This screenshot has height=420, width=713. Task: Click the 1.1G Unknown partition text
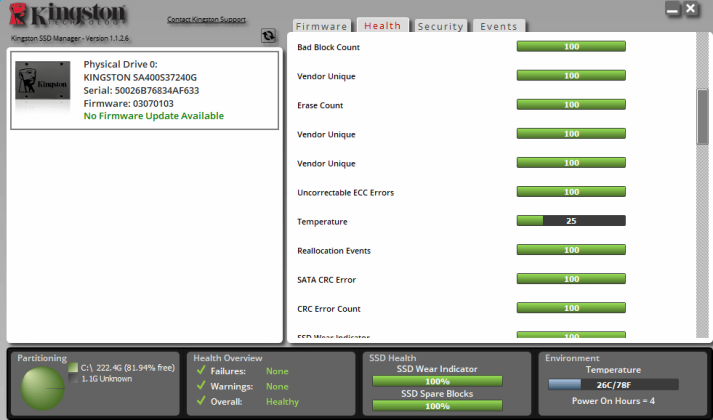[x=107, y=379]
